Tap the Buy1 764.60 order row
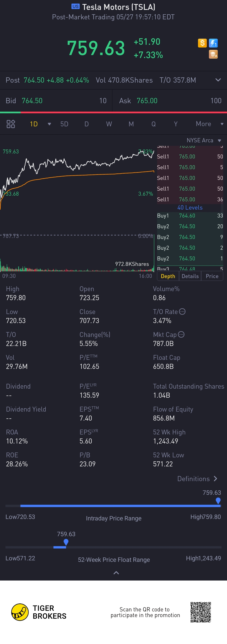227x644 pixels. coord(190,215)
